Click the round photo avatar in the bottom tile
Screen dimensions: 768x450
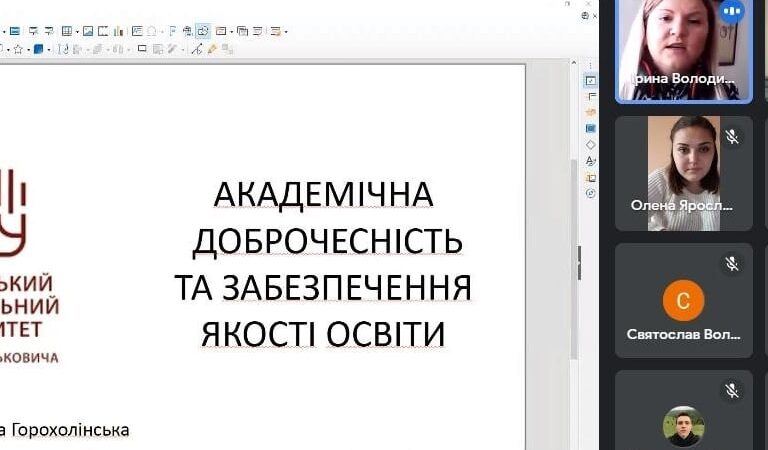click(684, 426)
